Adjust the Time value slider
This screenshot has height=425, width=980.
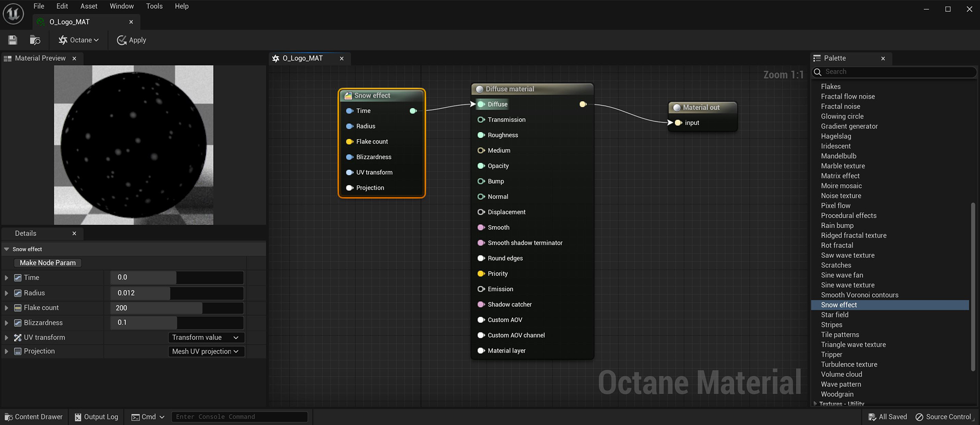(x=177, y=278)
